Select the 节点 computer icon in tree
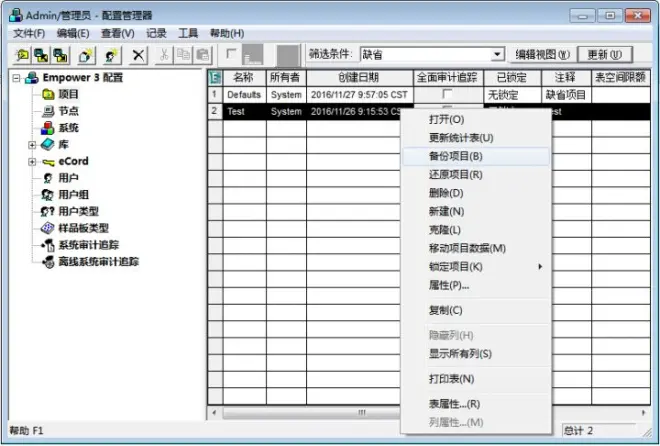Screen dimensions: 660x446 pyautogui.click(x=48, y=111)
